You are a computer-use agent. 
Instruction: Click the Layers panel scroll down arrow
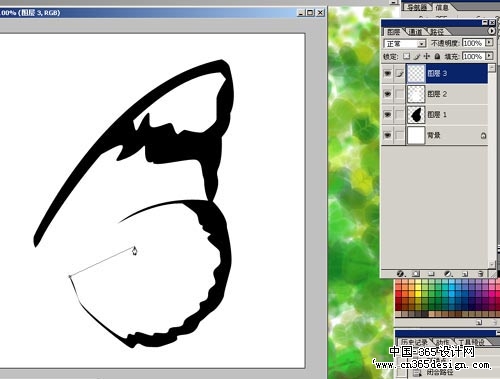492,264
